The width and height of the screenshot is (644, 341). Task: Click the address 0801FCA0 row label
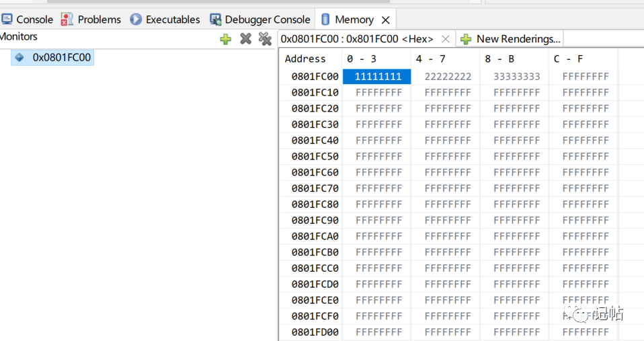315,236
